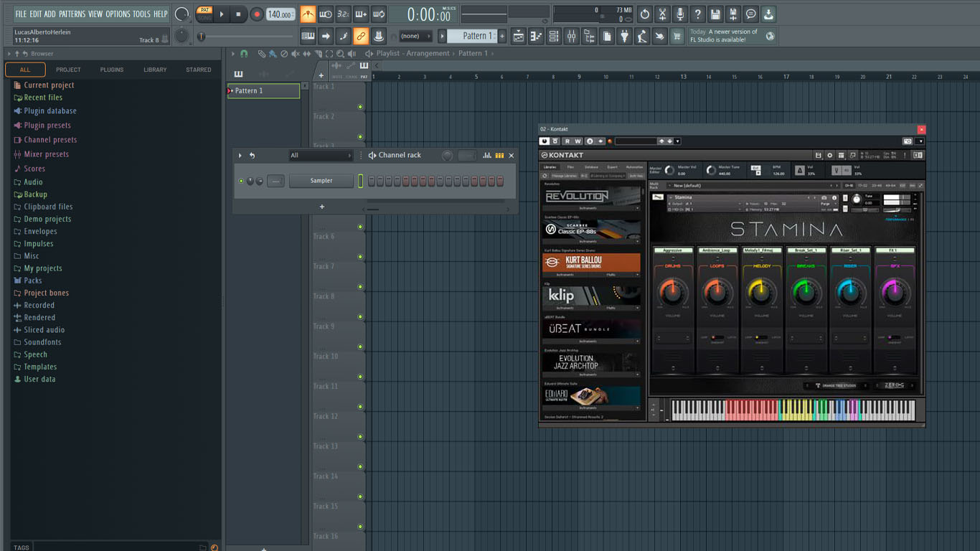980x551 pixels.
Task: Toggle Track 2 mute green dot
Action: [x=360, y=137]
